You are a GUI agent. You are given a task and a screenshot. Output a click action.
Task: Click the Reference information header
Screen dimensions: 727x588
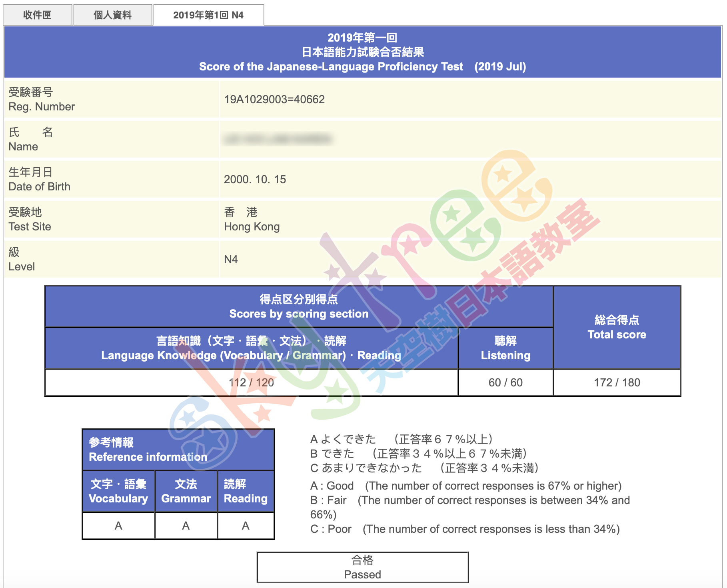point(178,450)
